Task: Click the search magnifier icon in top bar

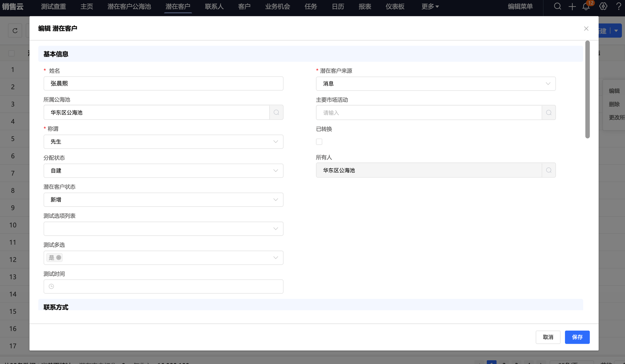Action: point(557,6)
